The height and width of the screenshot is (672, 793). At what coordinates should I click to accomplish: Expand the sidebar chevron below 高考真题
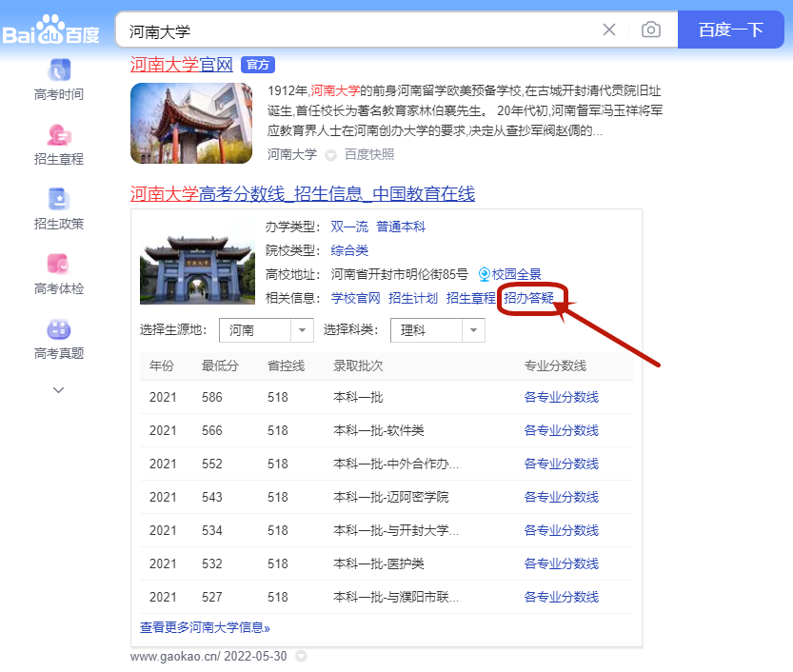click(59, 389)
